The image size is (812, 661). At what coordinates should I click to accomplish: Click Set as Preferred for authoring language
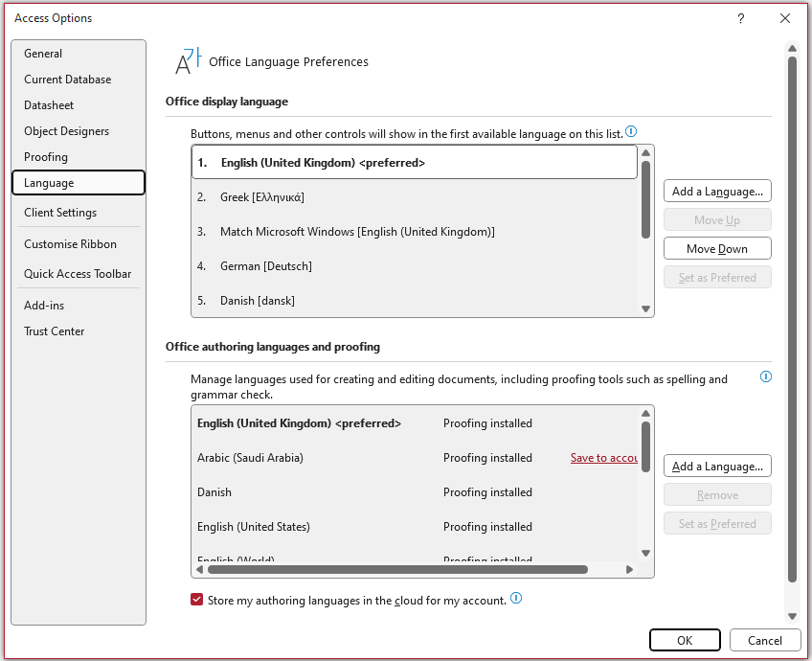(717, 524)
